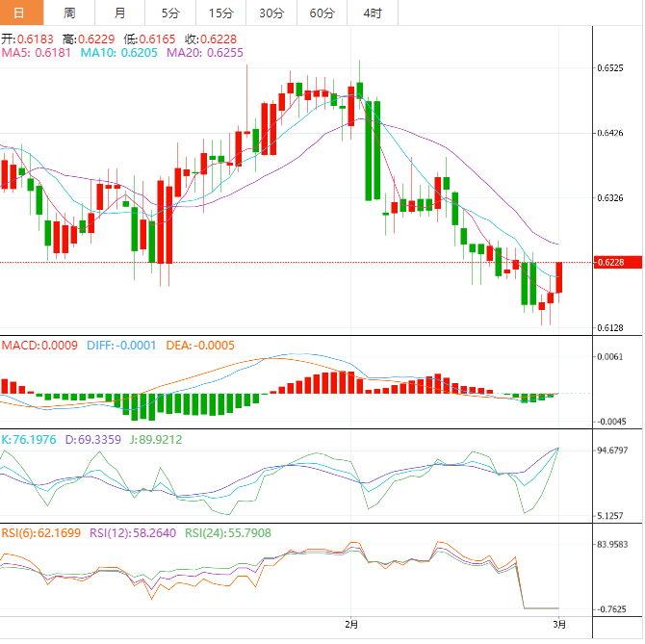Select the 周 weekly timeframe tab
645x644 pixels.
pyautogui.click(x=69, y=13)
